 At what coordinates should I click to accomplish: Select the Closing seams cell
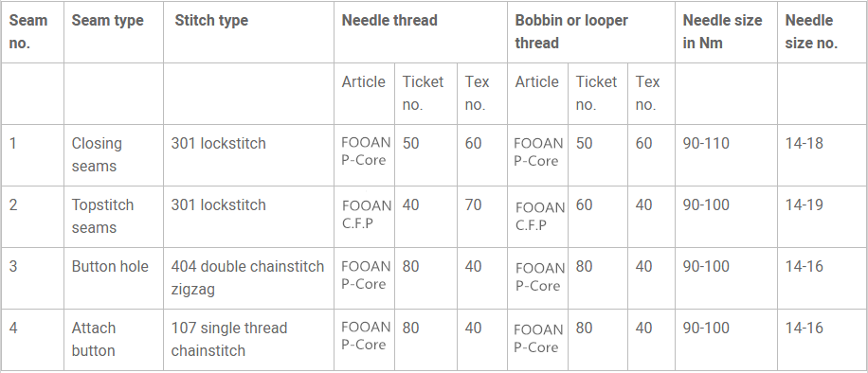coord(114,155)
